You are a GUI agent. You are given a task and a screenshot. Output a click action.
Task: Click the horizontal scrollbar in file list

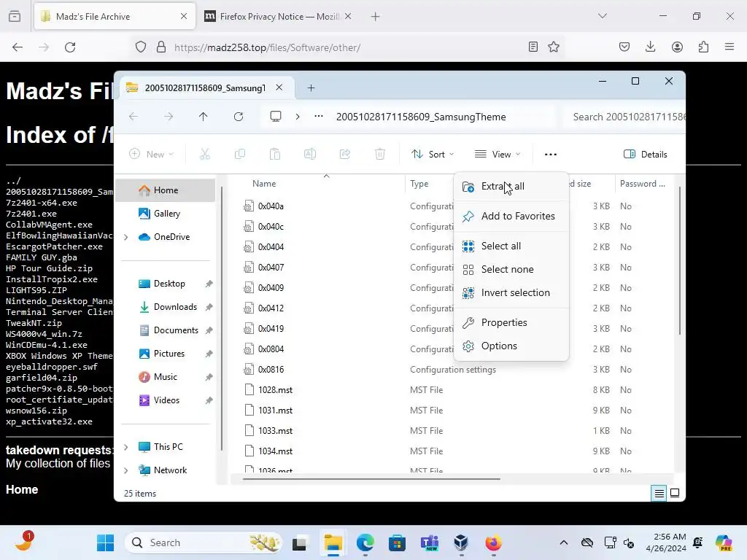(x=371, y=479)
